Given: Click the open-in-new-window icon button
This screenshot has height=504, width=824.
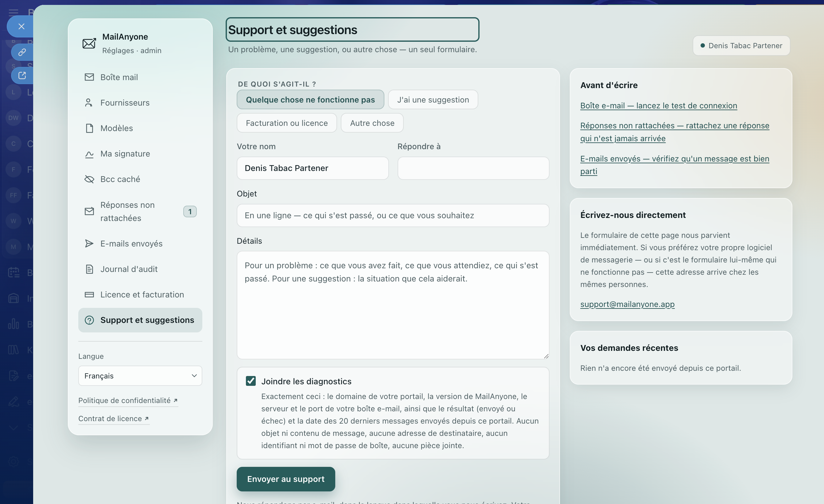Looking at the screenshot, I should (22, 76).
